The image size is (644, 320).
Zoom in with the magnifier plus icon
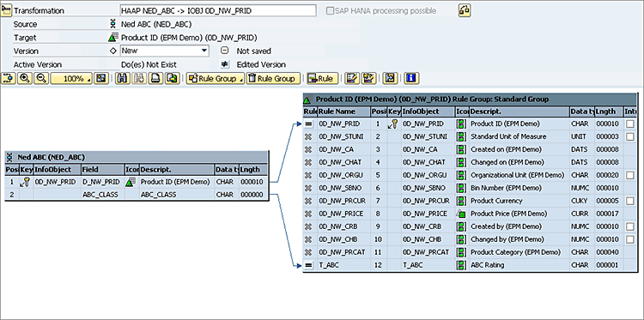[25, 78]
